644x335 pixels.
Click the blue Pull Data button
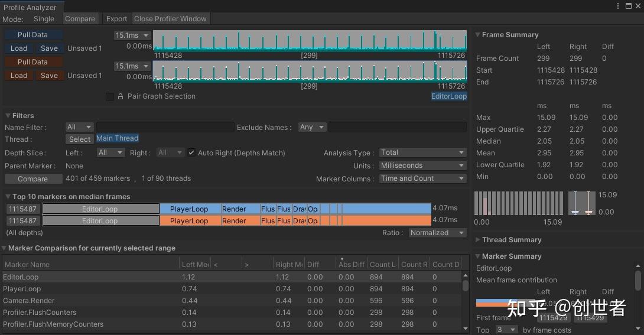[x=32, y=35]
